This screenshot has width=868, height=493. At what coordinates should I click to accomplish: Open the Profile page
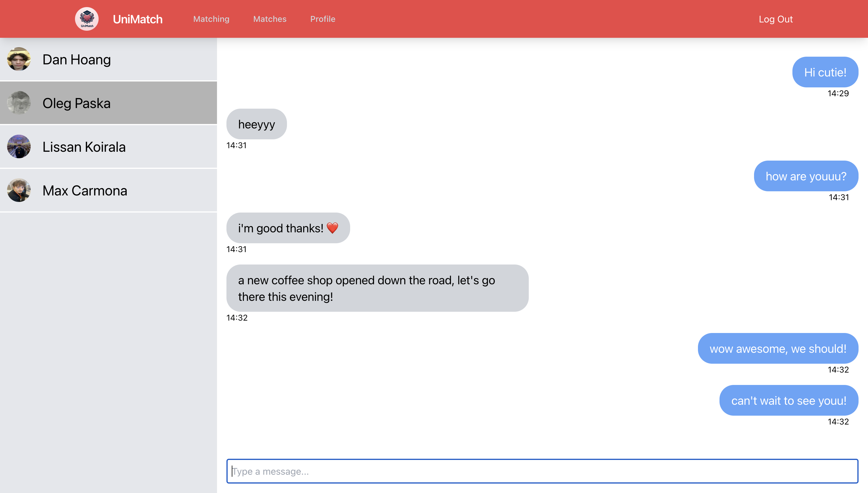coord(323,19)
